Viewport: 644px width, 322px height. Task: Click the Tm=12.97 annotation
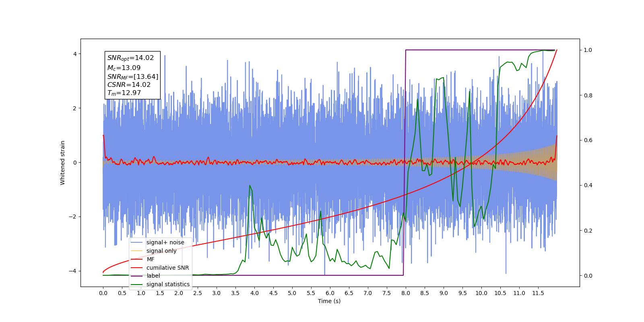click(124, 93)
